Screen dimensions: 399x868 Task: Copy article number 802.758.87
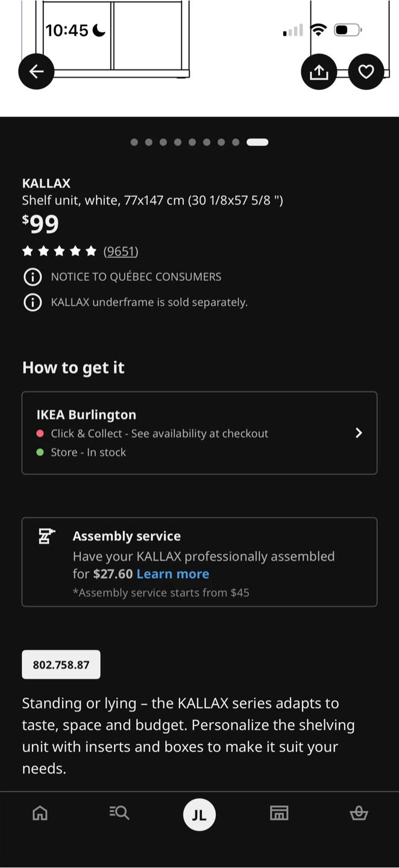click(61, 664)
